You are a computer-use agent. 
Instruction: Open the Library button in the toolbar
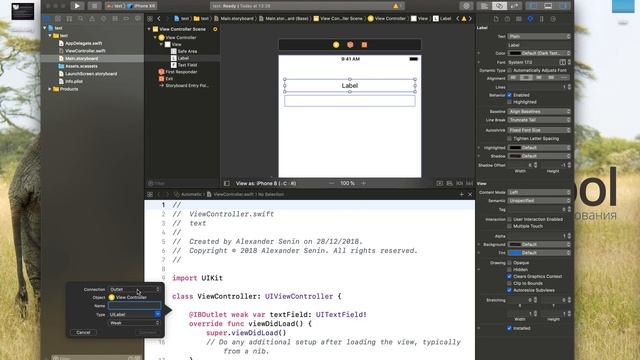(x=466, y=6)
